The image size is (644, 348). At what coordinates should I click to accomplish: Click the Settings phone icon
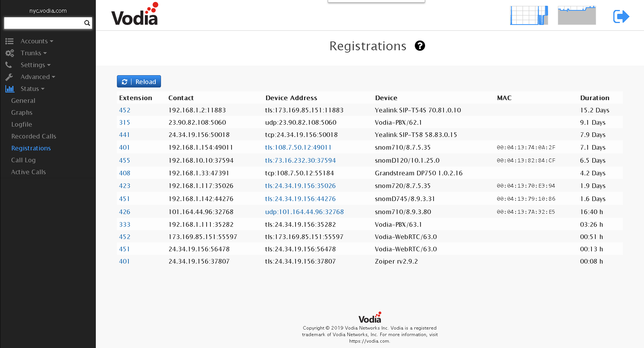click(9, 65)
